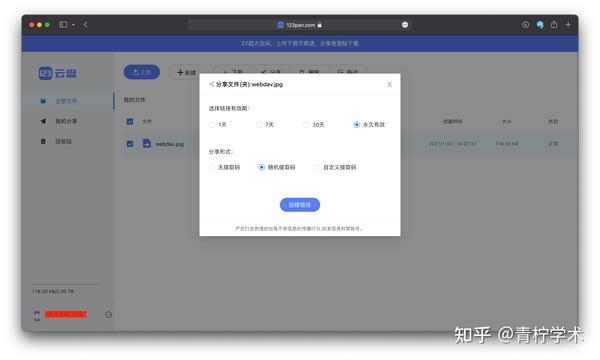Open the sidebar dropdown arrow in Safari

[x=73, y=25]
